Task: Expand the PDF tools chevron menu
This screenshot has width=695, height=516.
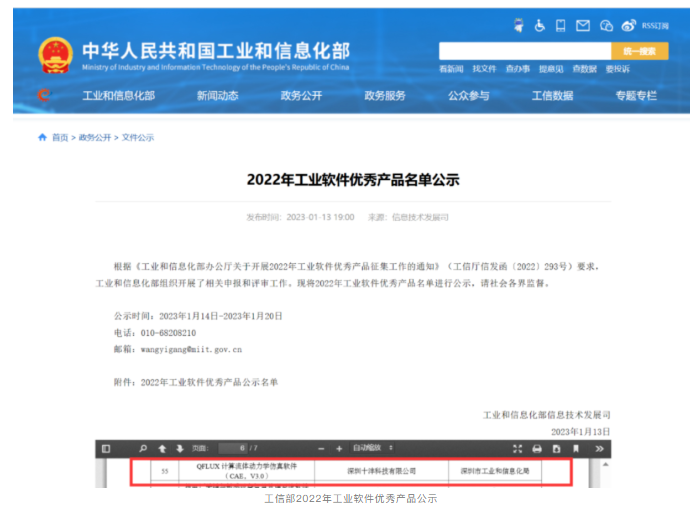Action: pyautogui.click(x=598, y=448)
